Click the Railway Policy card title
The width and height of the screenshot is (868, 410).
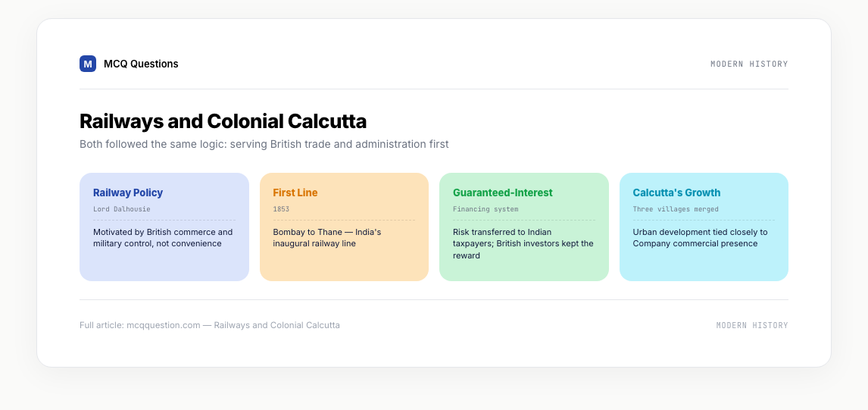[128, 192]
